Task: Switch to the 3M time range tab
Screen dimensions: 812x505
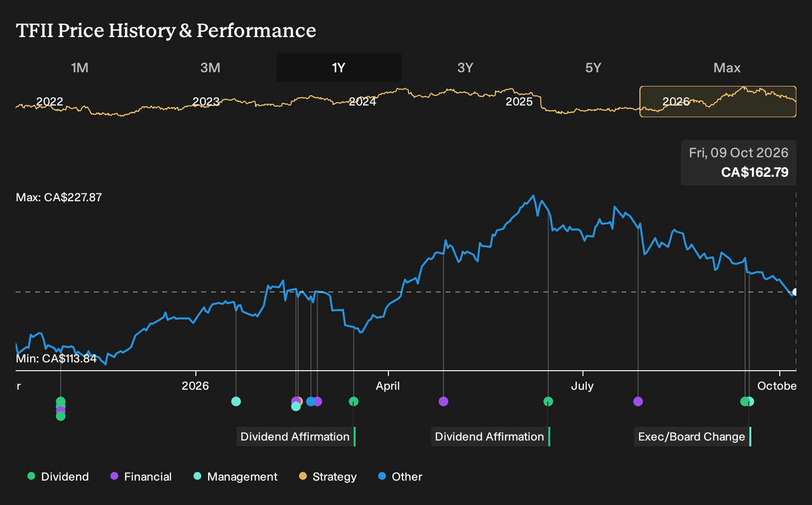Action: (210, 67)
